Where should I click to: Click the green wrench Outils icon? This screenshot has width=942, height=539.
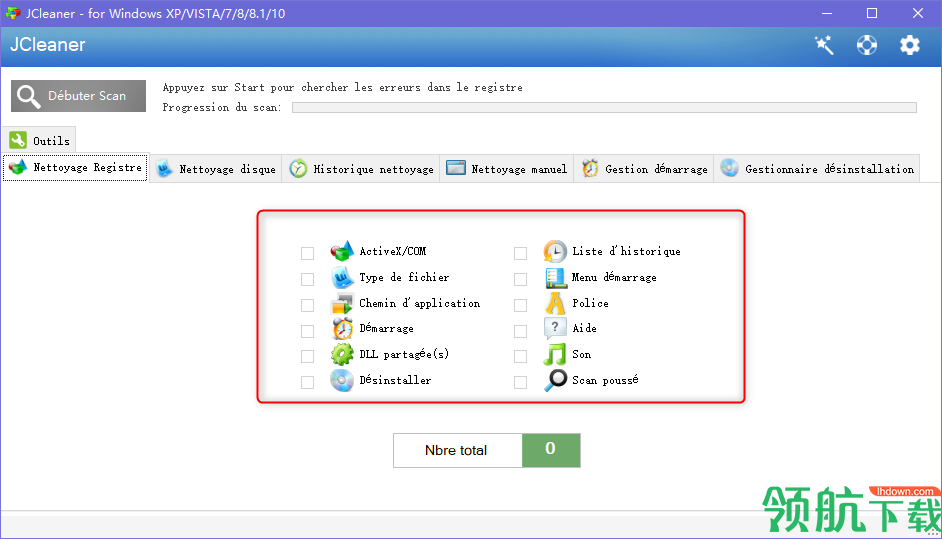(18, 140)
